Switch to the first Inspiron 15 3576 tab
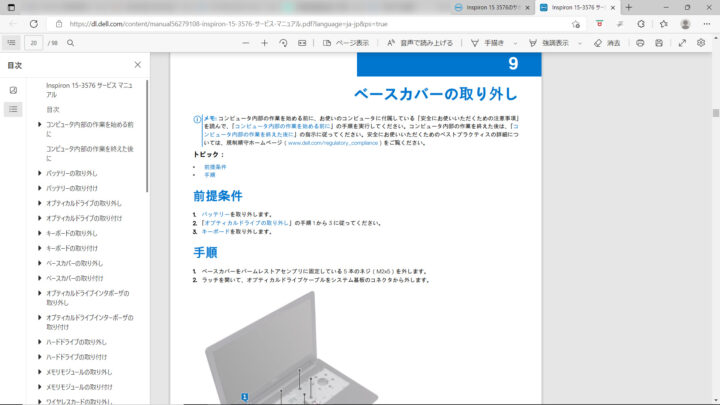This screenshot has width=720, height=405. [491, 8]
